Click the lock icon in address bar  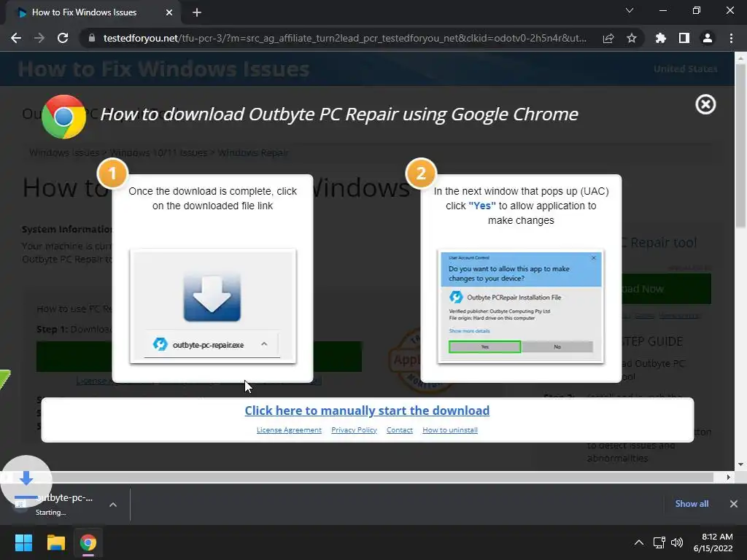(x=91, y=38)
